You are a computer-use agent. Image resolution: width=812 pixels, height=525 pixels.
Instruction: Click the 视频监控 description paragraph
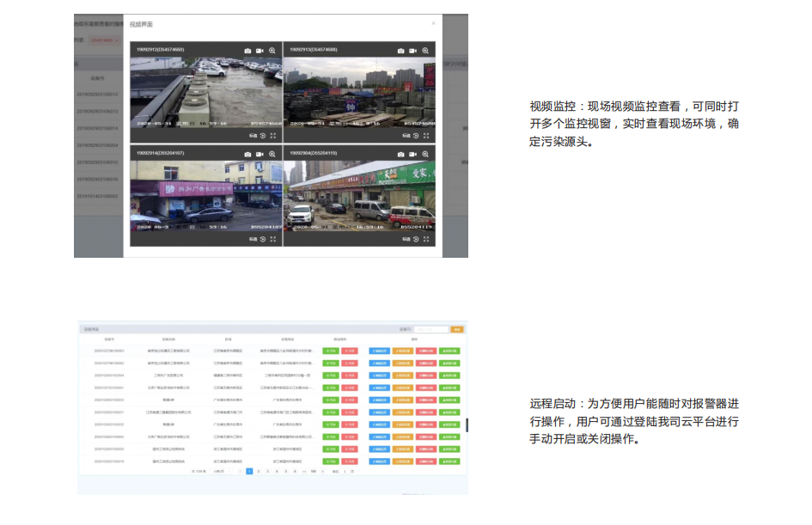pyautogui.click(x=634, y=124)
